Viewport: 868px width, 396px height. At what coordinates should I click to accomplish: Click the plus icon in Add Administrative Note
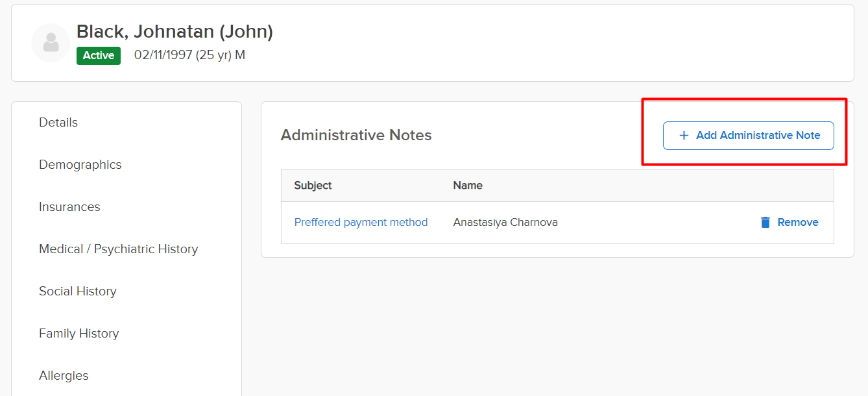(x=683, y=136)
